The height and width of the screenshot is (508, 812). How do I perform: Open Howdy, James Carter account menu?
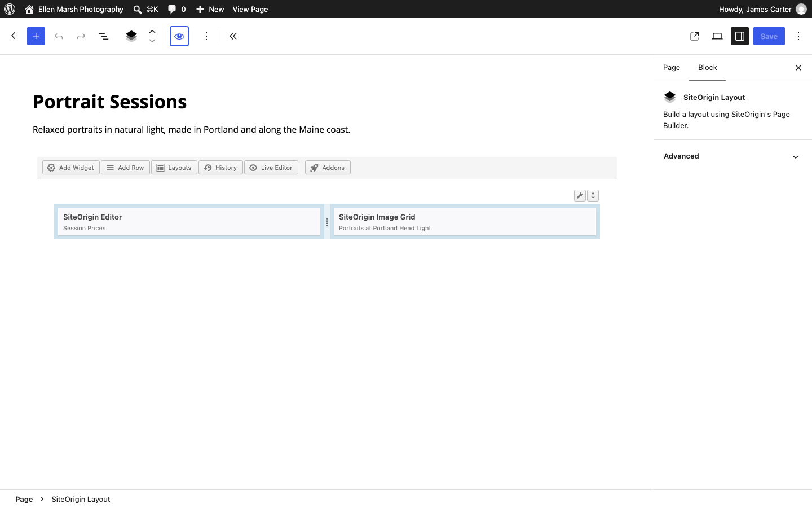coord(762,9)
